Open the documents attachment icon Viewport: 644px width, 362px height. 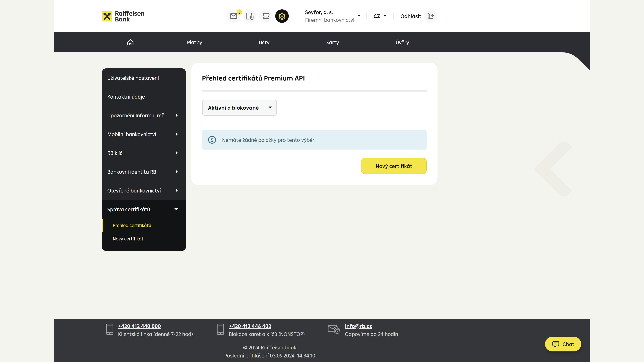[x=250, y=16]
